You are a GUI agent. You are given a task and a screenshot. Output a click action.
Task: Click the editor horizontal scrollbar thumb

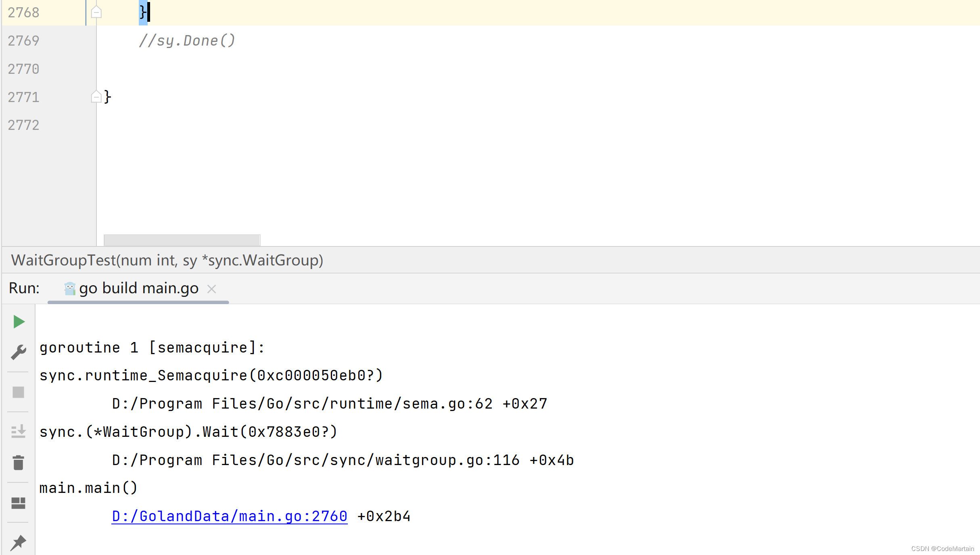coord(182,240)
